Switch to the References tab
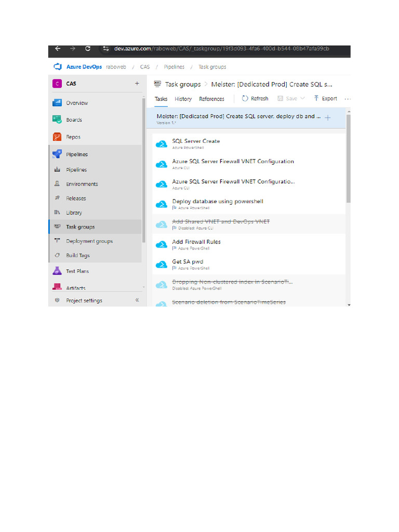 (212, 99)
